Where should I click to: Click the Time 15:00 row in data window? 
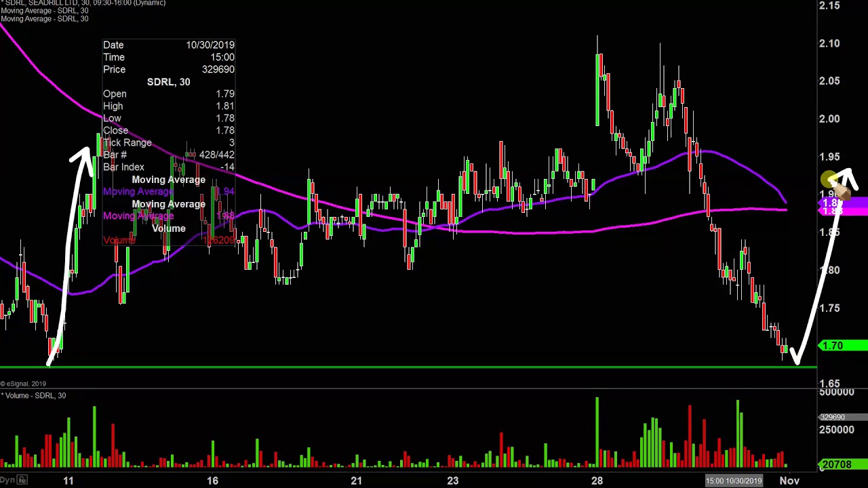click(168, 57)
